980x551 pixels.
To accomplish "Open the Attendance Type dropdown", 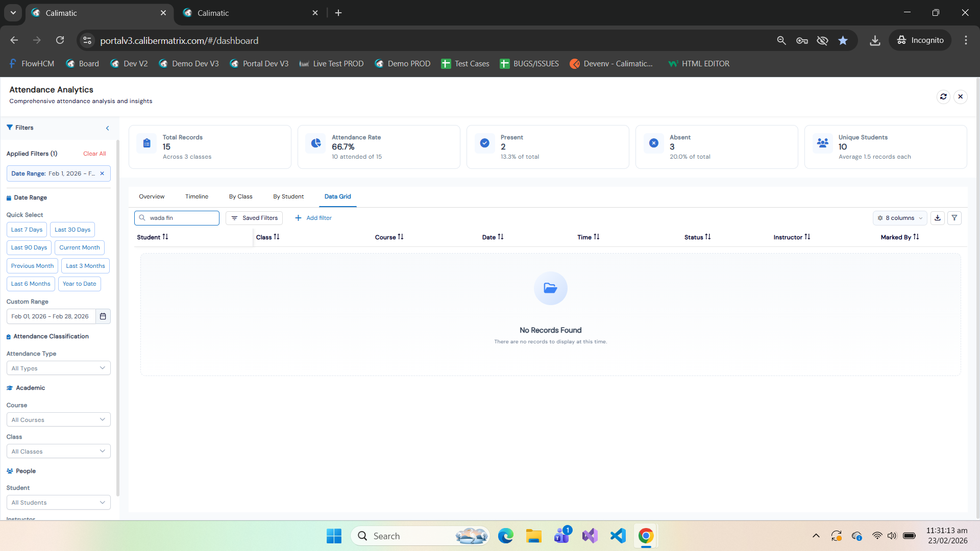I will click(58, 368).
